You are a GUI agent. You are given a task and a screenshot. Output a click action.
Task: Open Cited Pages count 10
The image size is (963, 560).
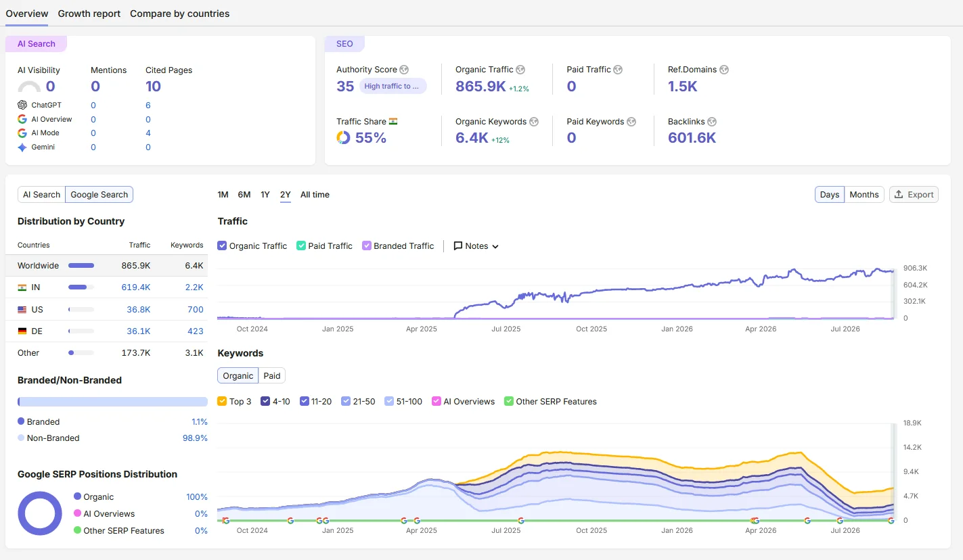pos(154,86)
